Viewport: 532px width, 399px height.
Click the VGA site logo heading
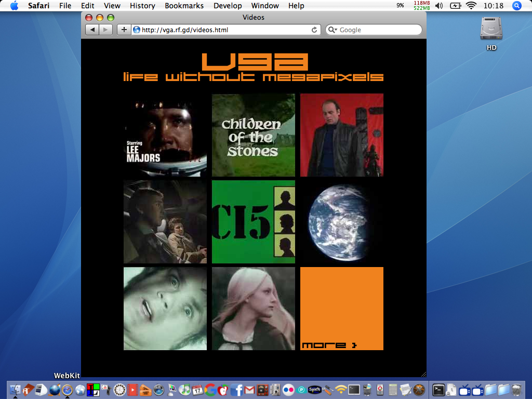click(255, 62)
